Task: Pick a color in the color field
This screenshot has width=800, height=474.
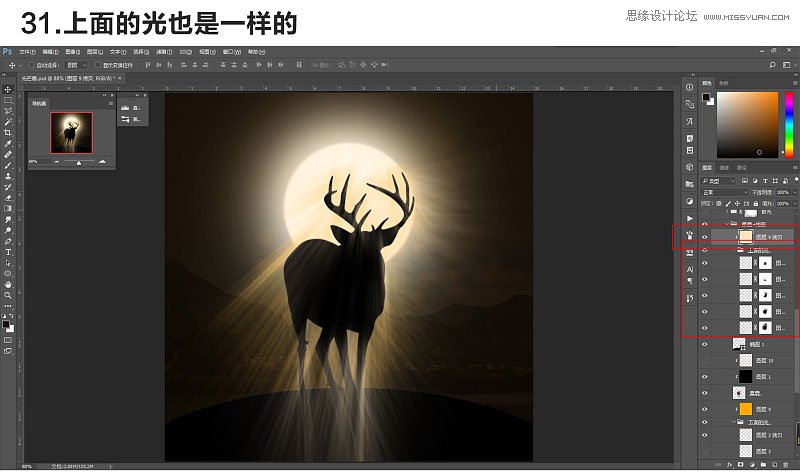Action: [747, 124]
